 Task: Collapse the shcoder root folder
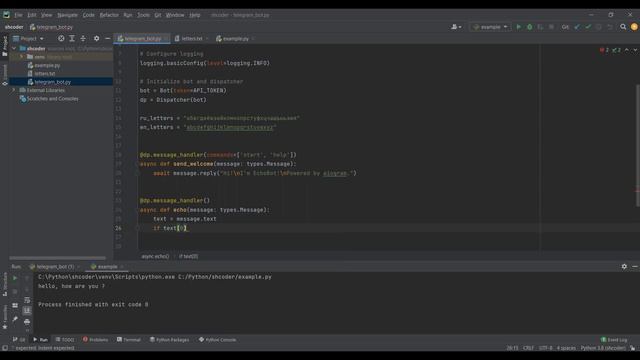[x=14, y=49]
